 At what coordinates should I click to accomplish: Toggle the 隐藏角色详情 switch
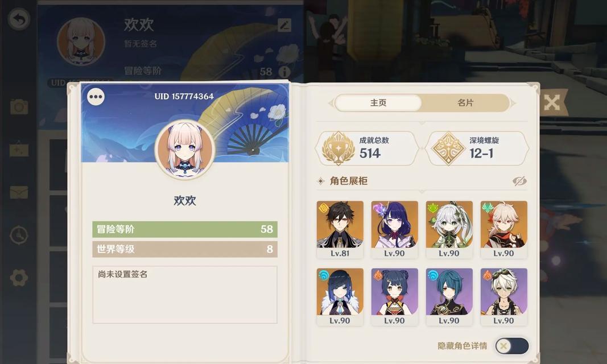[512, 345]
